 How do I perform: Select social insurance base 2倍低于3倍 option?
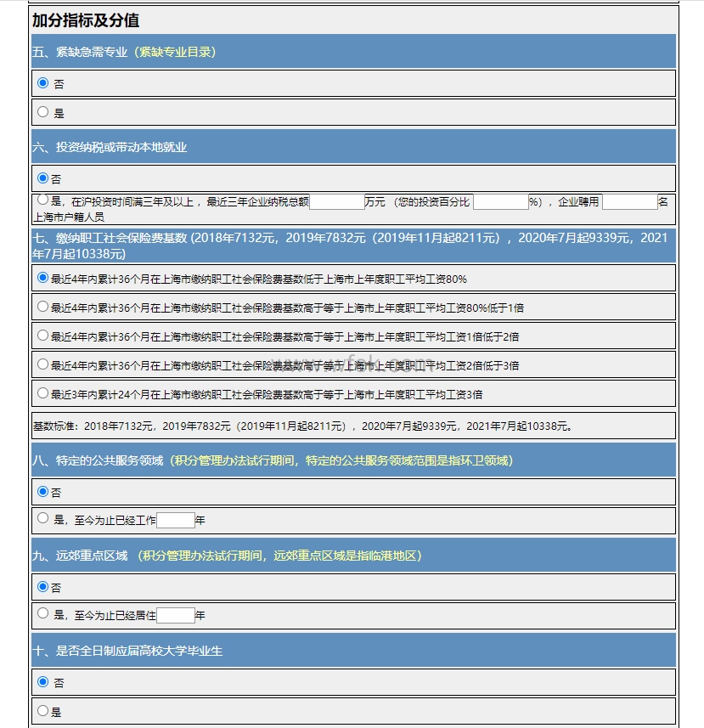[x=43, y=364]
